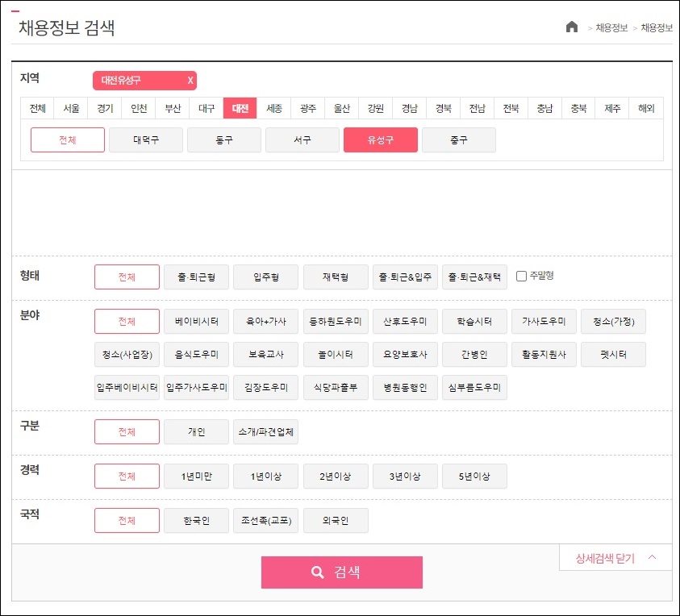This screenshot has height=616, width=680.
Task: Filter by 소개/파견업체 employer type
Action: 266,431
